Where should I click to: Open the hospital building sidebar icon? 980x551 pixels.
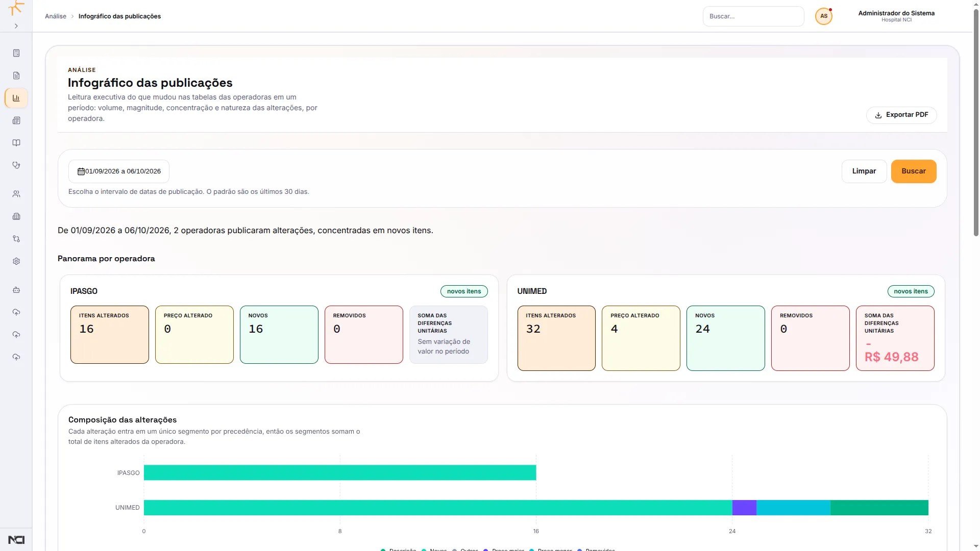point(16,216)
